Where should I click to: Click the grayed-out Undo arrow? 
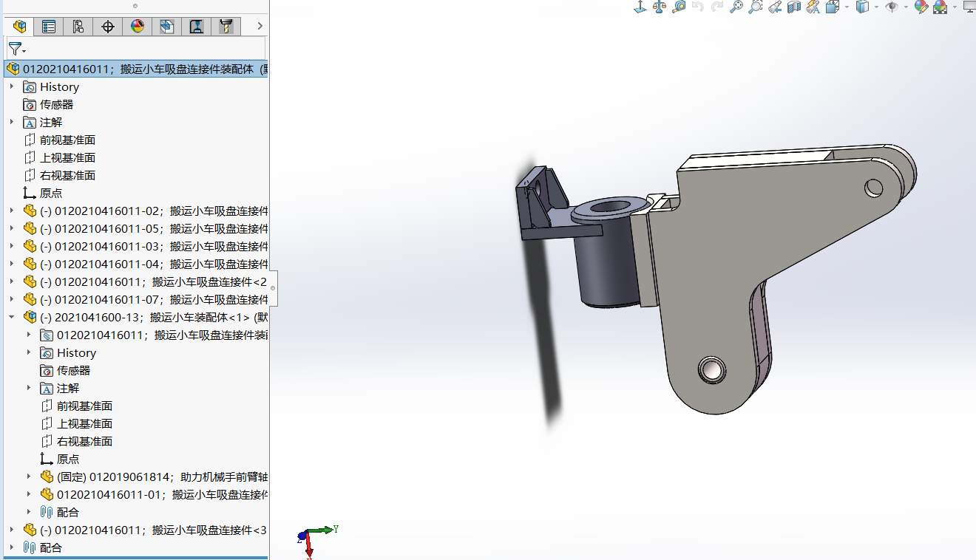[698, 7]
